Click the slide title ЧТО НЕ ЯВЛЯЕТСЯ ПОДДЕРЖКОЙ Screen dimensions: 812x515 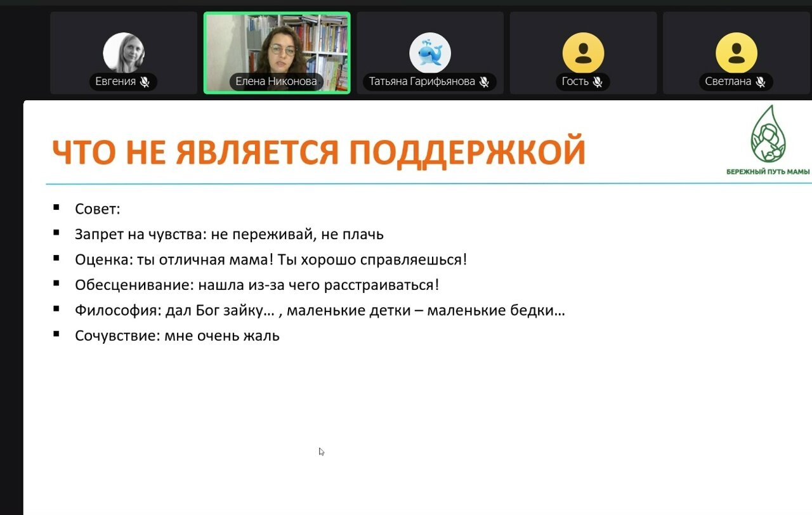pos(318,152)
